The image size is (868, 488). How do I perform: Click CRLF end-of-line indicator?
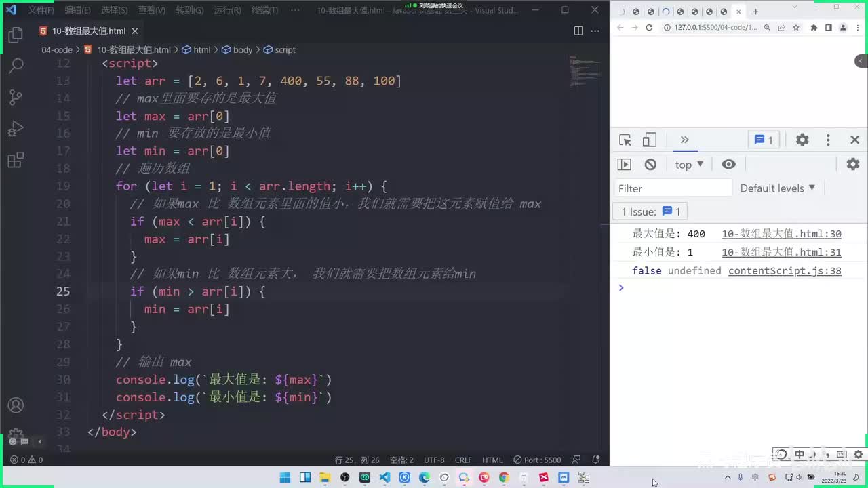[463, 460]
